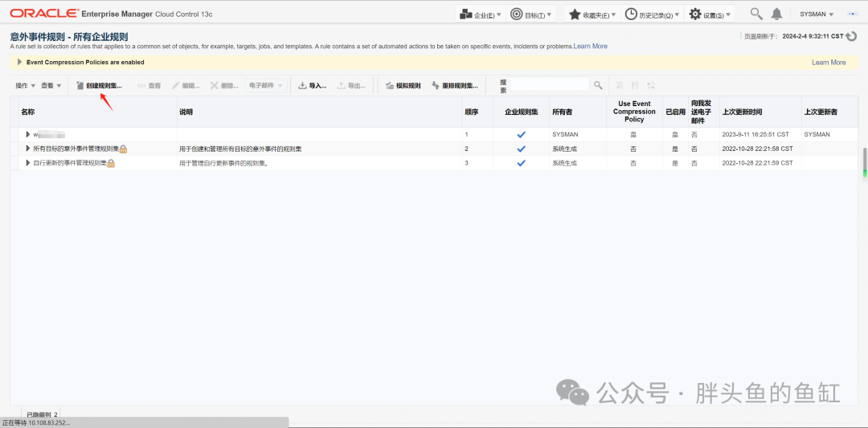Open the 目标 (Targets) menu

tap(531, 14)
